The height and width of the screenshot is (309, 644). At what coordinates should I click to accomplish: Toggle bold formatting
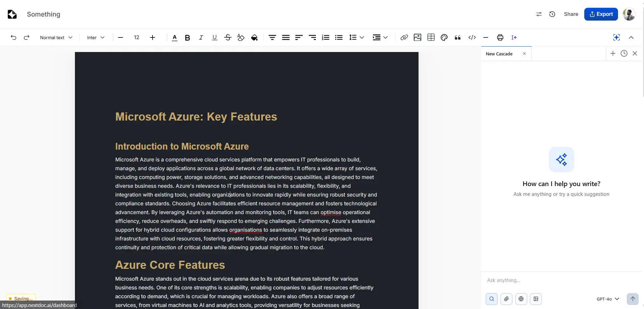(x=187, y=37)
